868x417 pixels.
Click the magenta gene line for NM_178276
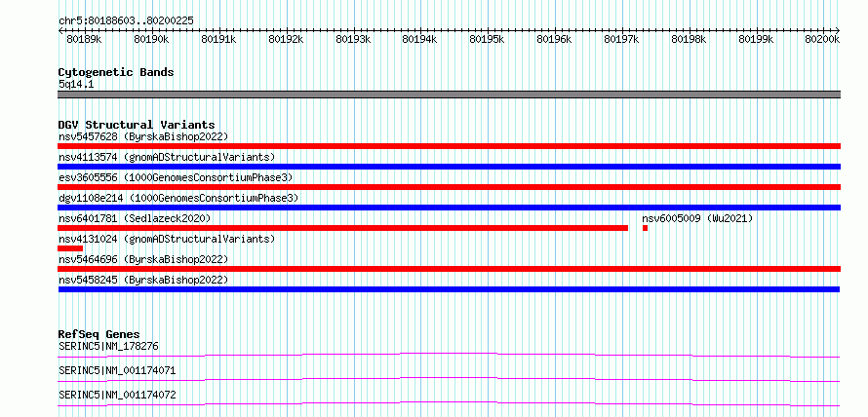coord(449,355)
